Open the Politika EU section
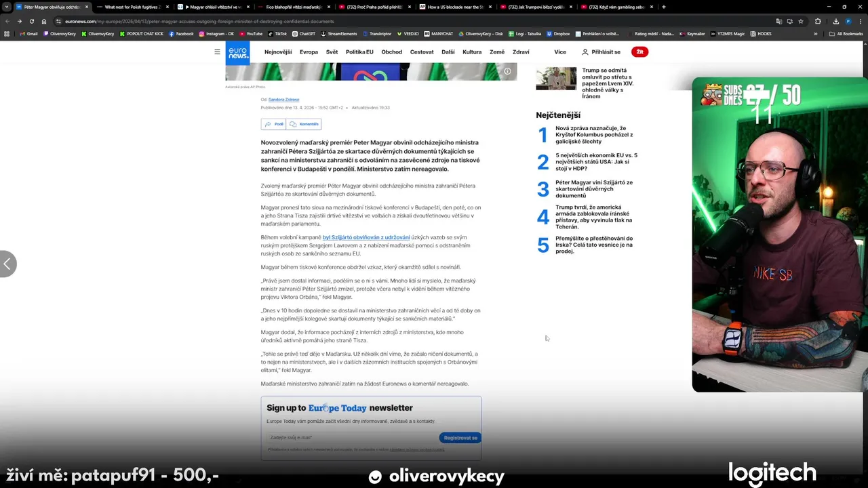 click(359, 52)
